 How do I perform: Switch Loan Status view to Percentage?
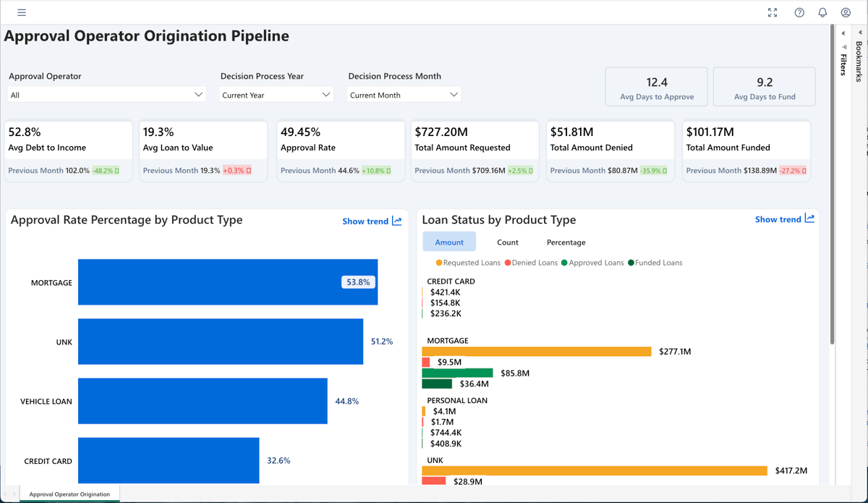point(566,242)
